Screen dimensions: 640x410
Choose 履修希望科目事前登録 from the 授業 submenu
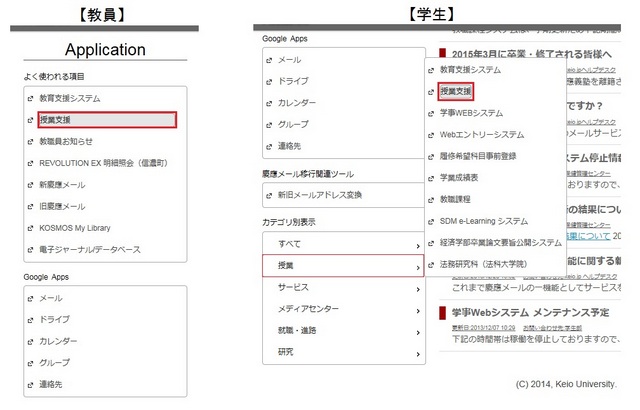(476, 156)
